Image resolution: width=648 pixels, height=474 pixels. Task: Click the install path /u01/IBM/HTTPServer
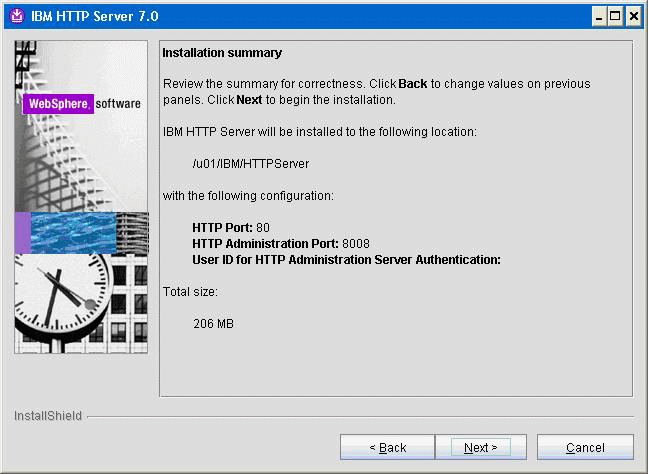250,164
